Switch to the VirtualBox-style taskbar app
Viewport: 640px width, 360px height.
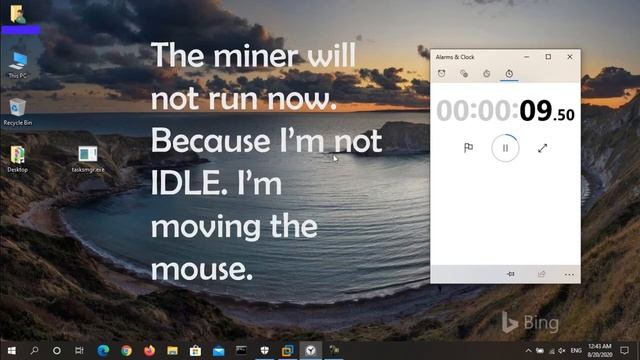point(288,351)
